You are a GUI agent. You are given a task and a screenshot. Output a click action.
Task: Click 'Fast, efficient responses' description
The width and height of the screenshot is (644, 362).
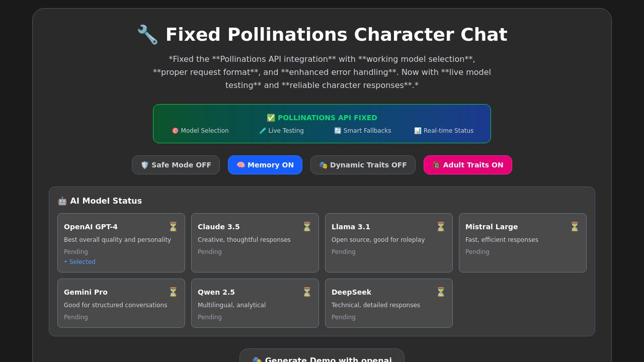point(502,240)
